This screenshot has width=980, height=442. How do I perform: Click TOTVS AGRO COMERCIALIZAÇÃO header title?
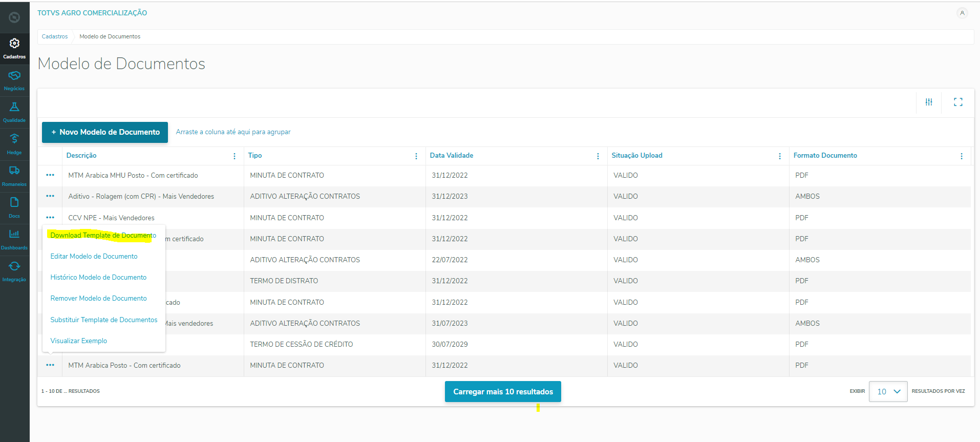[x=92, y=13]
